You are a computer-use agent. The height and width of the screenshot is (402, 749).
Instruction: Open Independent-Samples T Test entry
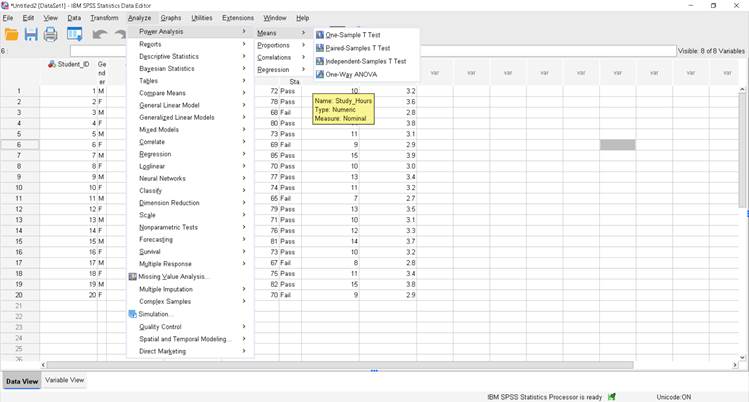pos(365,61)
